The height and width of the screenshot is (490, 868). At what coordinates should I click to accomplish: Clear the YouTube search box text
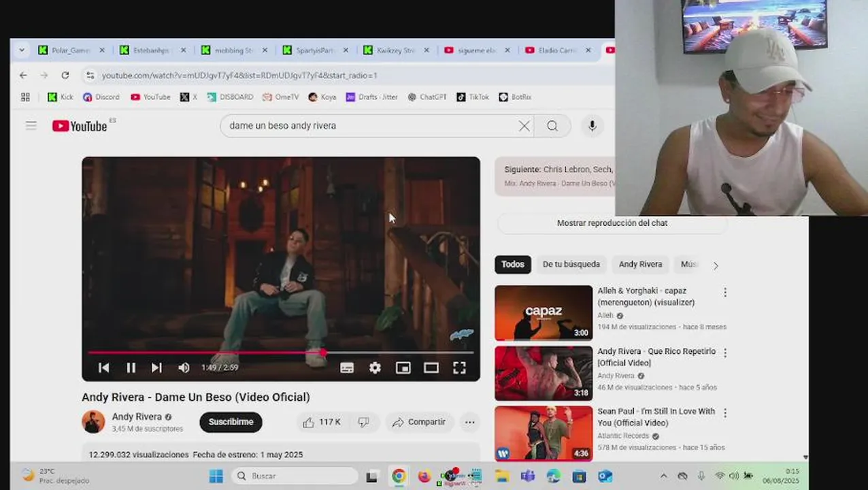pos(524,126)
